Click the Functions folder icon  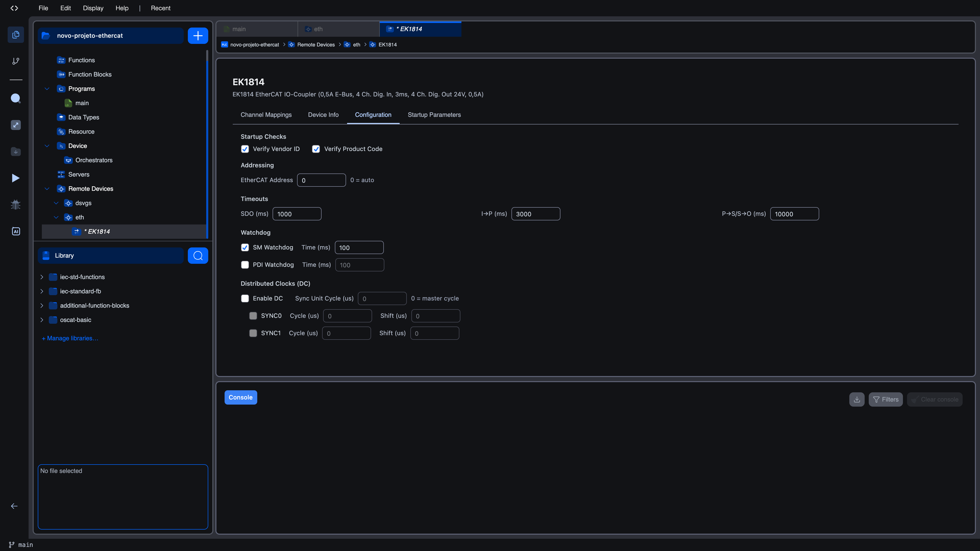pos(61,60)
